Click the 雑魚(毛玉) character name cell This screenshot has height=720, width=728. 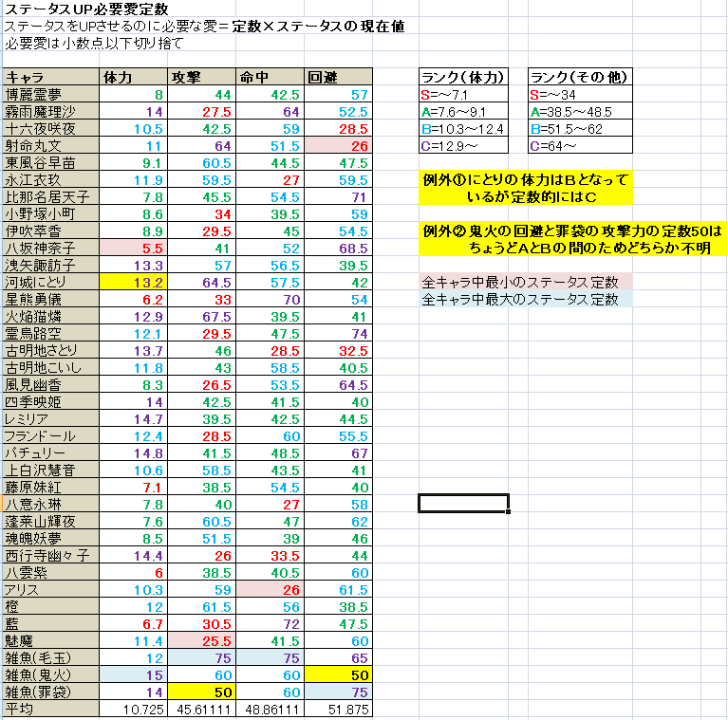click(x=50, y=656)
